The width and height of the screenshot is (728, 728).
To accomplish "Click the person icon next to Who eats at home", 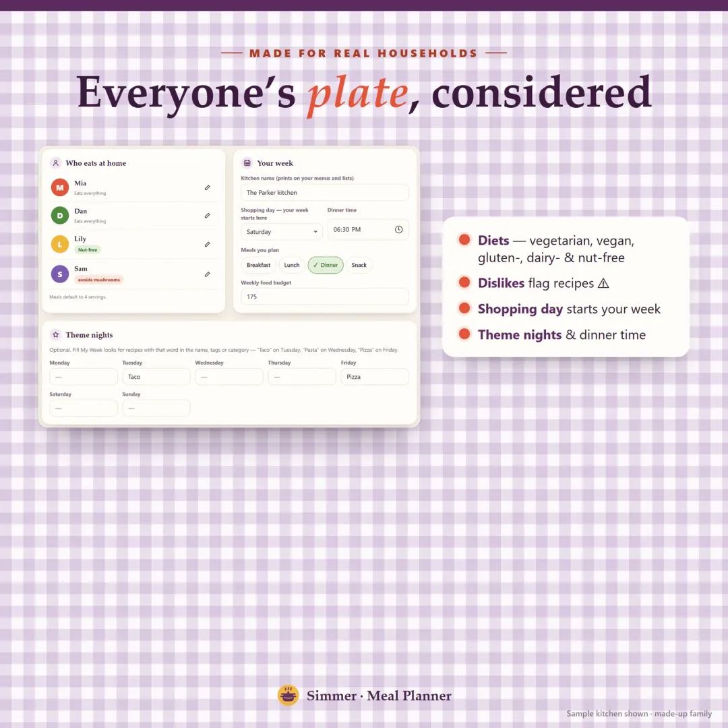I will click(x=56, y=163).
